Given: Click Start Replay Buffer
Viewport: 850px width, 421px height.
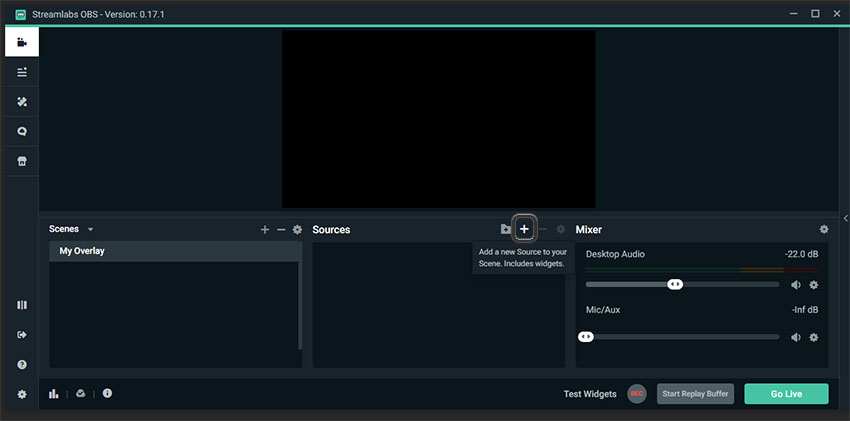Looking at the screenshot, I should click(696, 394).
